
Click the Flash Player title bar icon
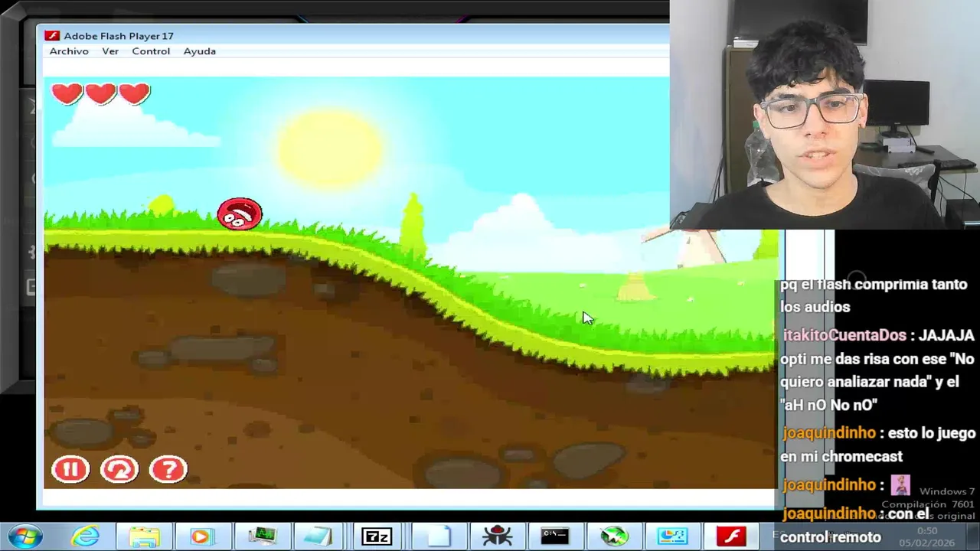52,36
